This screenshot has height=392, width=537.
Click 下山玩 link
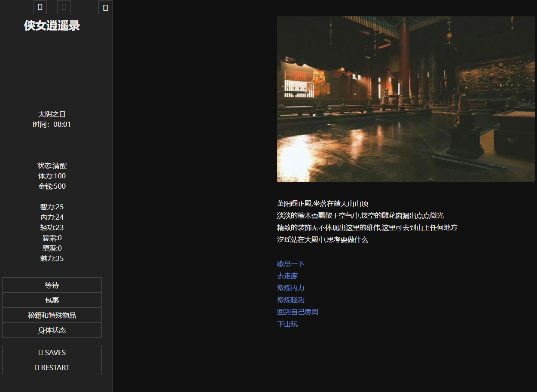[287, 324]
